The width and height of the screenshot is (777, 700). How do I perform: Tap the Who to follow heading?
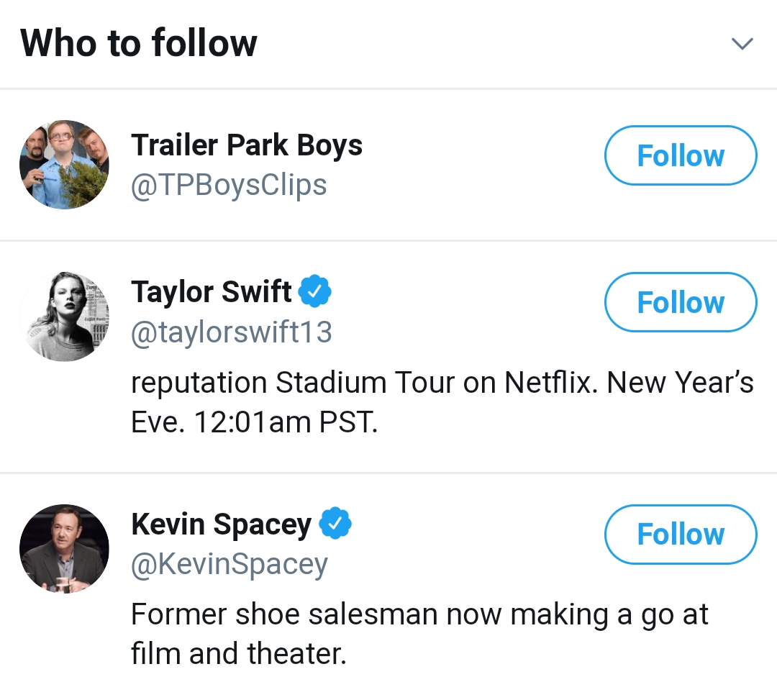[139, 43]
